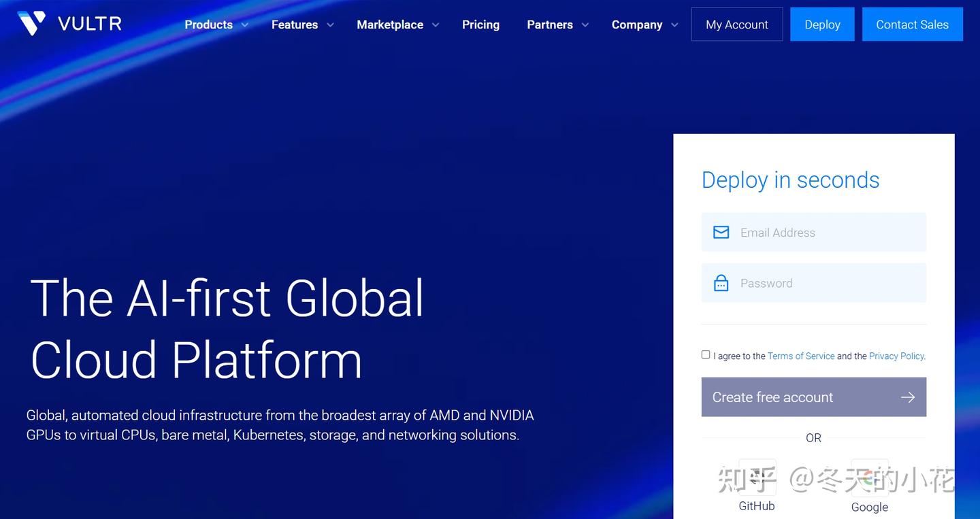Expand the Company dropdown chevron
Screen dimensions: 980x519
coord(674,25)
